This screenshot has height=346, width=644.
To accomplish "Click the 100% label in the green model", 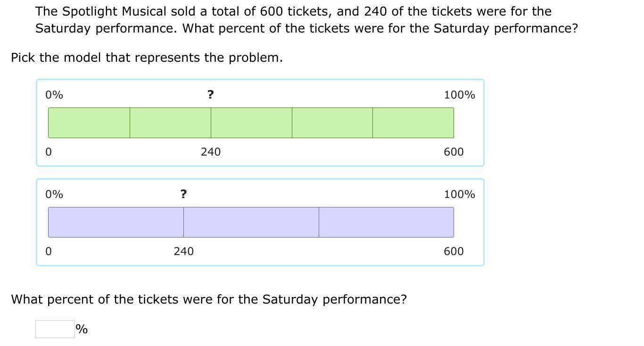I will click(x=459, y=95).
